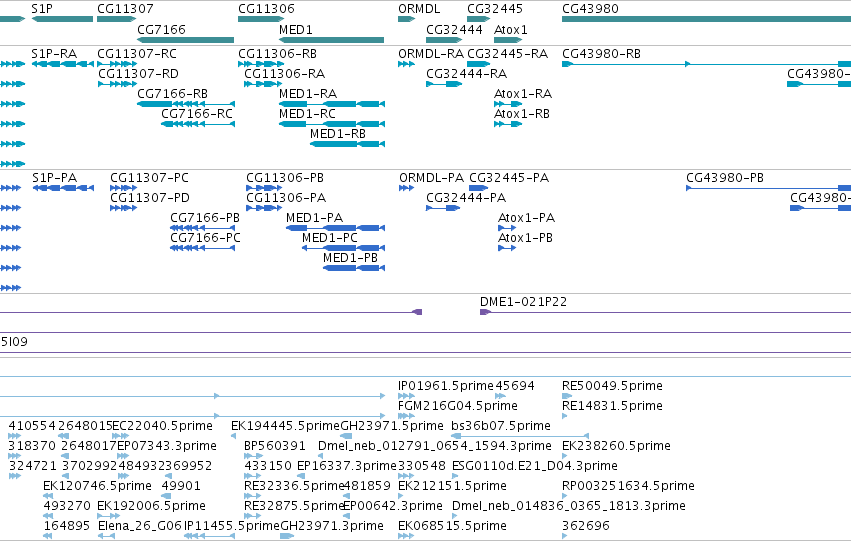Select transcript CG43980-RB
This screenshot has height=541, width=851.
pyautogui.click(x=602, y=54)
